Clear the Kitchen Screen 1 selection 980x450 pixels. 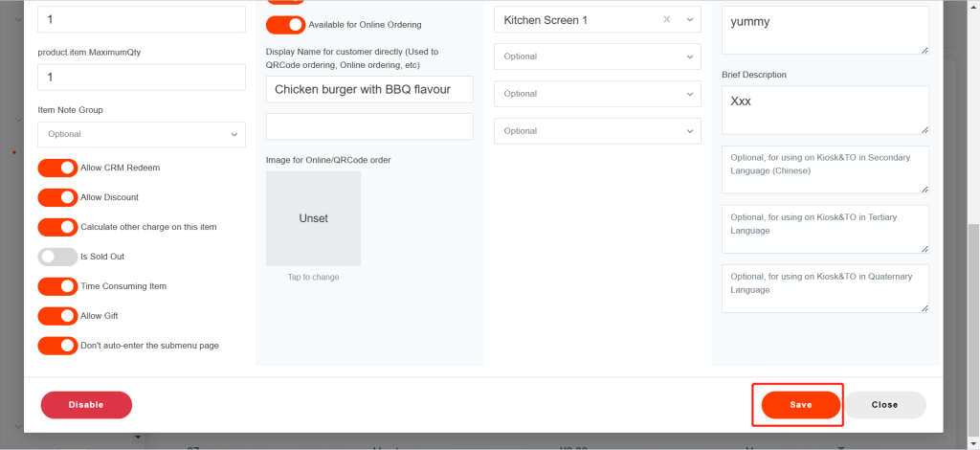click(x=667, y=20)
